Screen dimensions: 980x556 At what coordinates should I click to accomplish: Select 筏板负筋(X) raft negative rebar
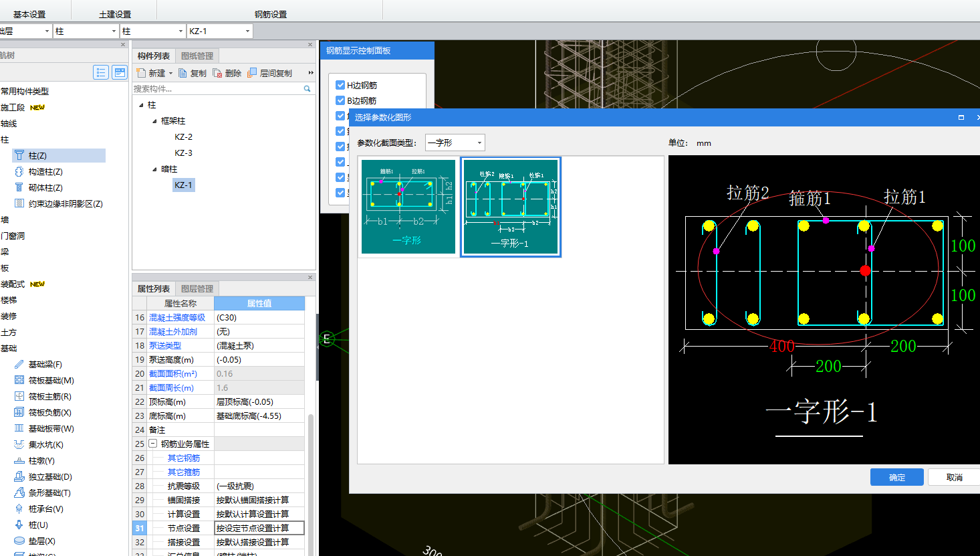coord(43,412)
